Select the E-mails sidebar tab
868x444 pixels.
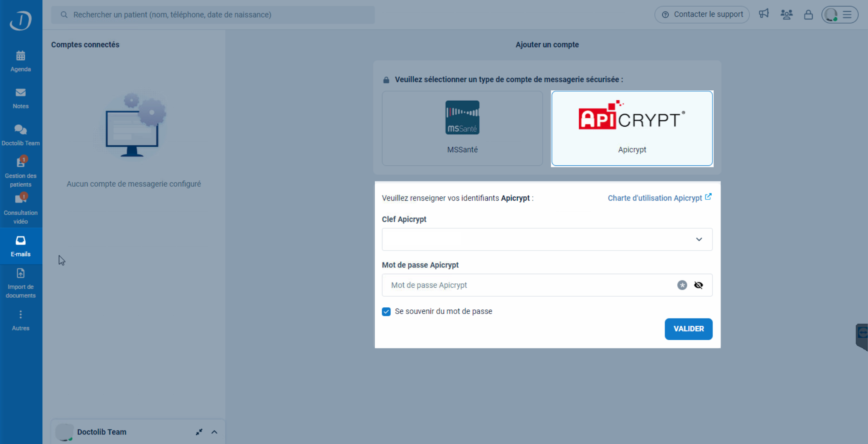(x=21, y=246)
